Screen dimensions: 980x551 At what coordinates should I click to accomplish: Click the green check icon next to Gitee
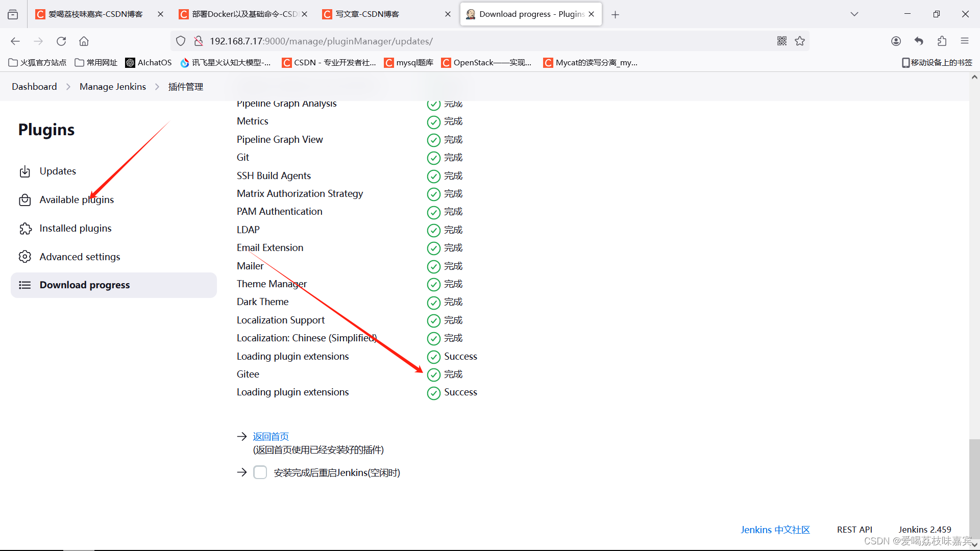click(x=434, y=375)
